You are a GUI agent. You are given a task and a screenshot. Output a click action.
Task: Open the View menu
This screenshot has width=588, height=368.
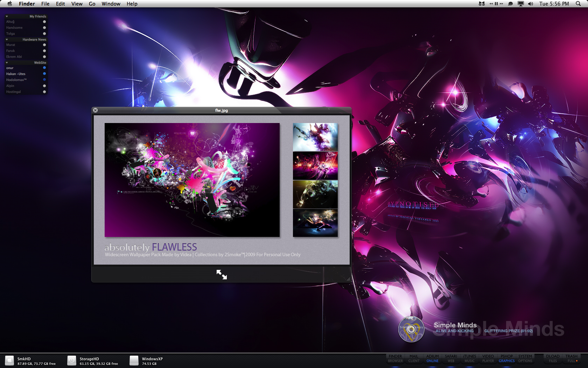tap(77, 4)
